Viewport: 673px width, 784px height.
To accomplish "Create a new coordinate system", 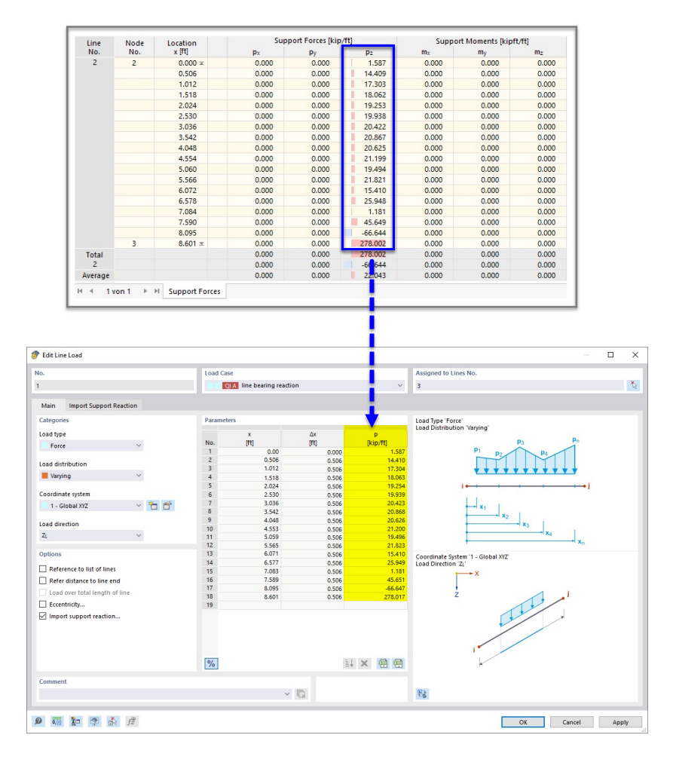I will point(153,505).
